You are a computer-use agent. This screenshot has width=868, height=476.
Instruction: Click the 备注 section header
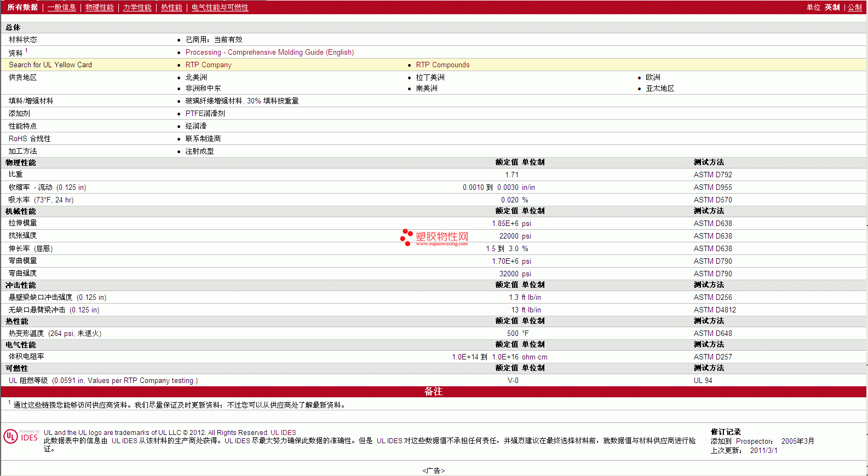click(433, 391)
